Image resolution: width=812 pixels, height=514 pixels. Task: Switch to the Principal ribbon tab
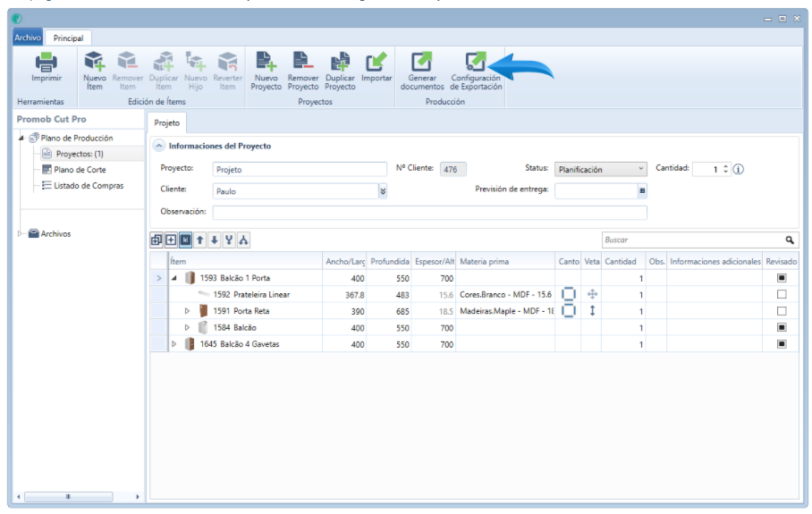(x=68, y=38)
